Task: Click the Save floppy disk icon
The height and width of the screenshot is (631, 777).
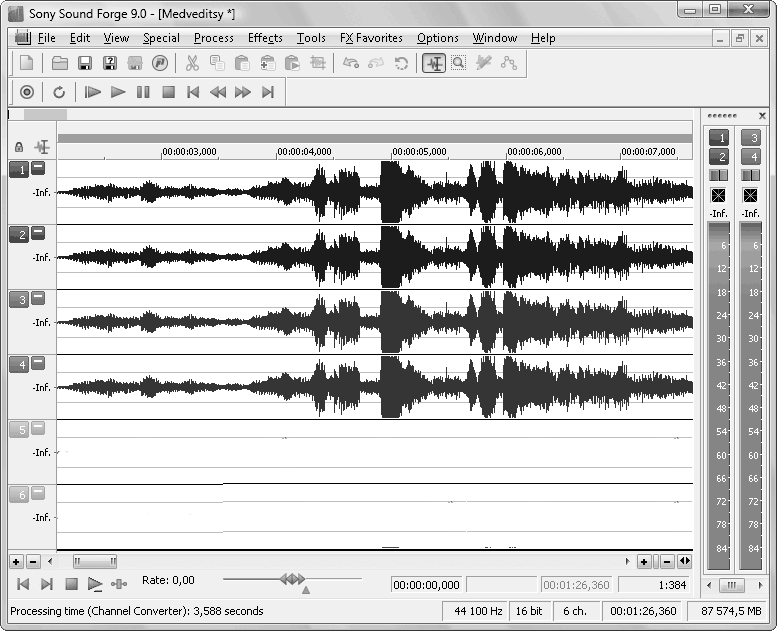Action: (85, 63)
